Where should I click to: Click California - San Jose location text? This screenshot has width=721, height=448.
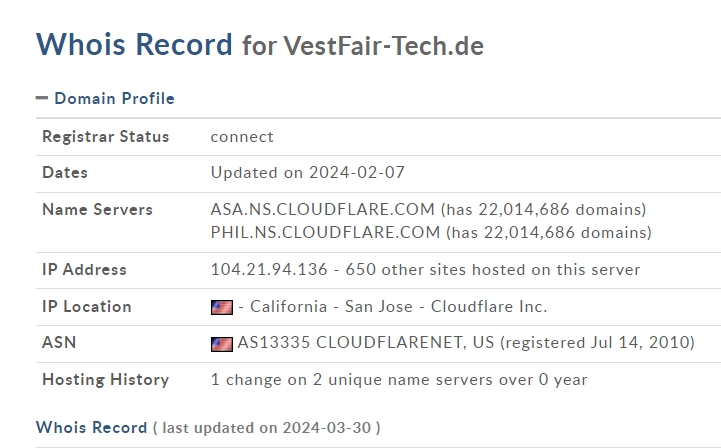(331, 306)
